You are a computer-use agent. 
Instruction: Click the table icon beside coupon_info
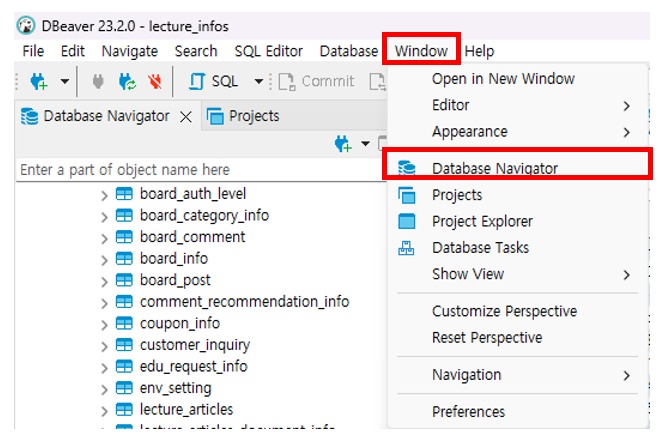tap(124, 323)
